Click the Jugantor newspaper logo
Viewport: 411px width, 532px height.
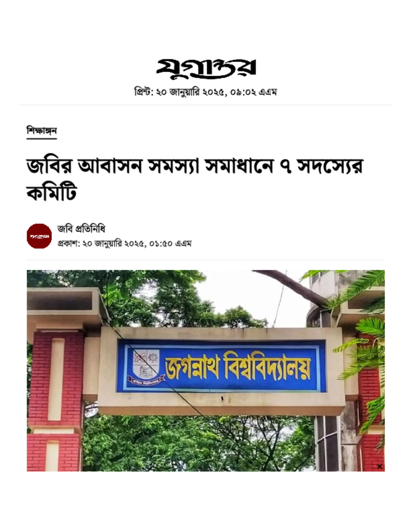coord(206,69)
